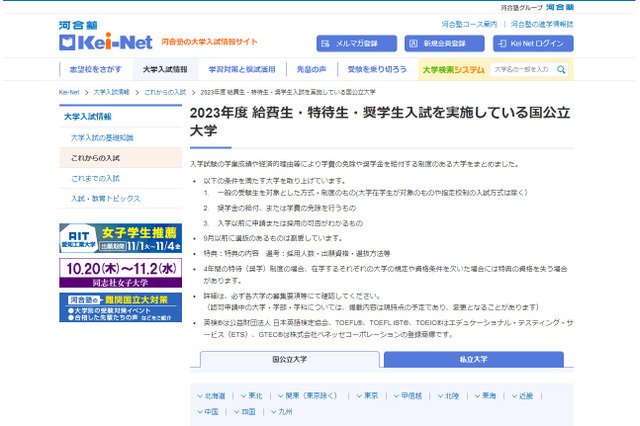The image size is (640, 426).
Task: Open the メルマガ登録 button
Action: pyautogui.click(x=357, y=44)
